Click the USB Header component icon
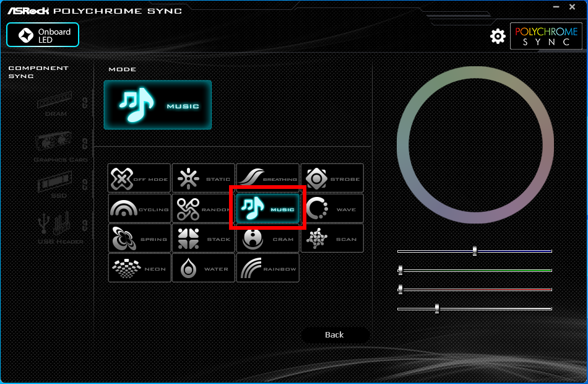This screenshot has height=384, width=588. tap(54, 223)
